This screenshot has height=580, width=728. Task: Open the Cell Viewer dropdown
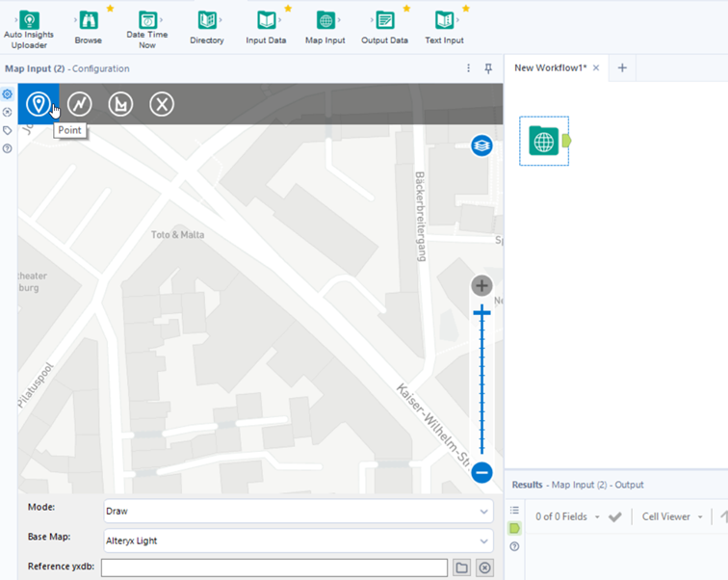(671, 516)
